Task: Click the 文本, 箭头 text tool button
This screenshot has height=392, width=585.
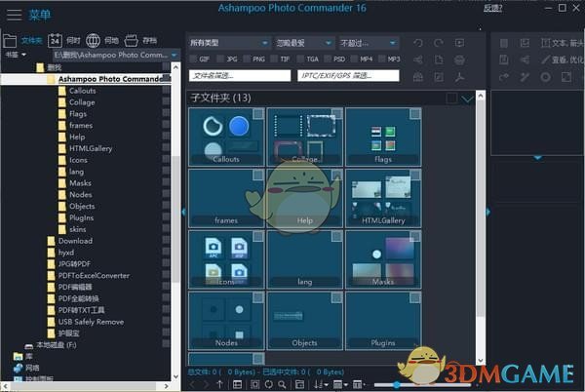Action: 562,43
